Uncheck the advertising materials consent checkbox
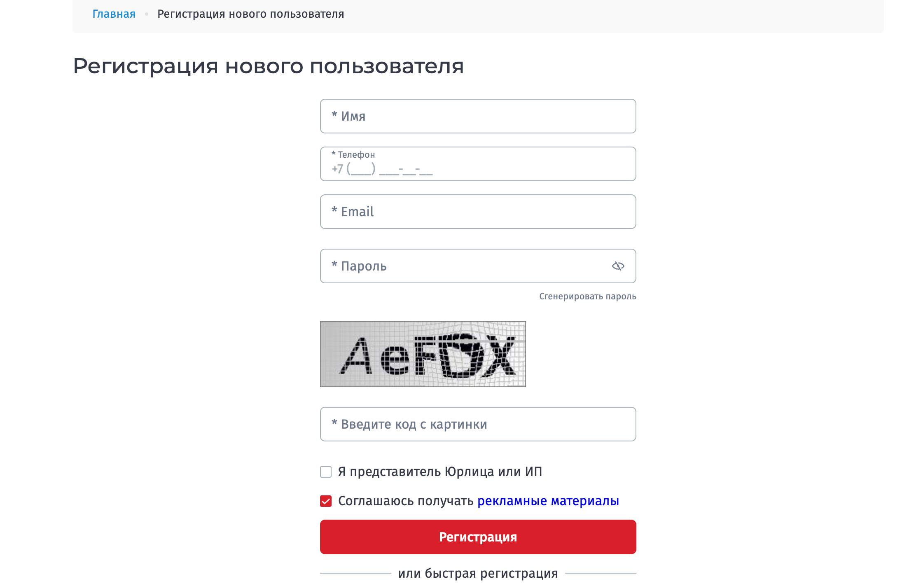The width and height of the screenshot is (902, 588). point(326,501)
